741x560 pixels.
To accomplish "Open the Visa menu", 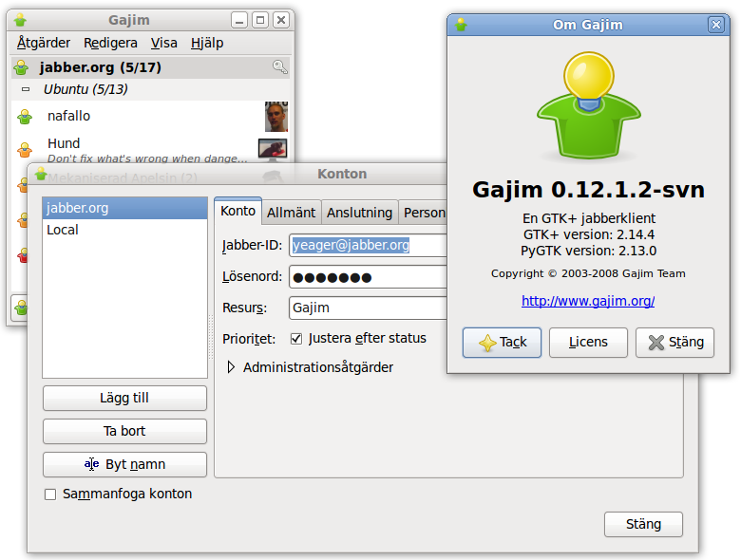I will (x=164, y=43).
